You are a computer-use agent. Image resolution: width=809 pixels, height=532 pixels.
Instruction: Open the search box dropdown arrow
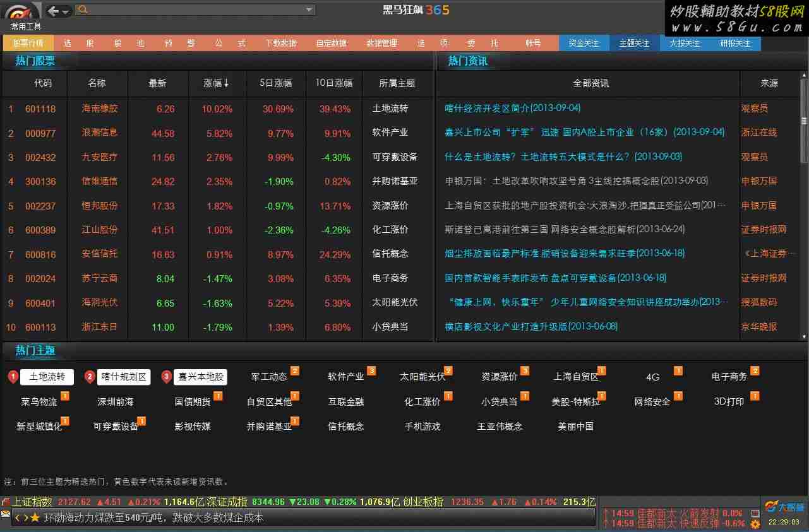tap(309, 10)
